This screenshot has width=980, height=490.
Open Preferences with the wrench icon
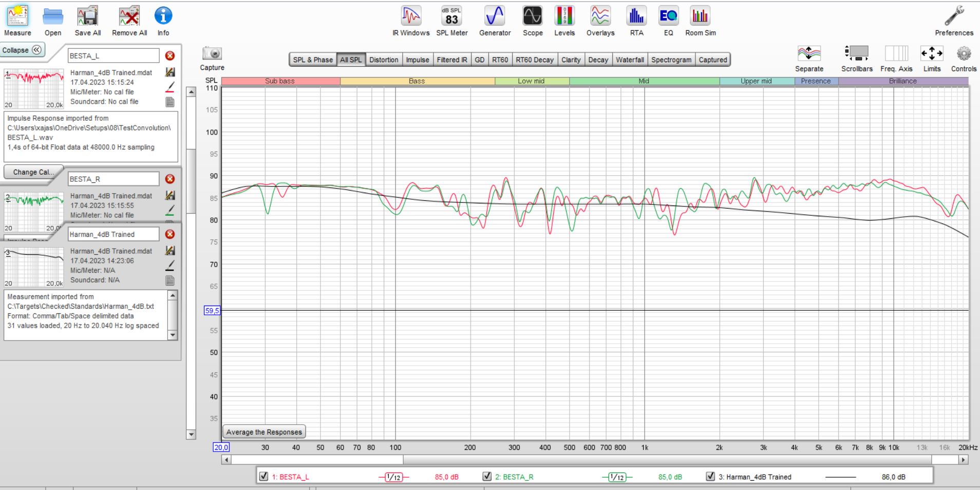954,21
